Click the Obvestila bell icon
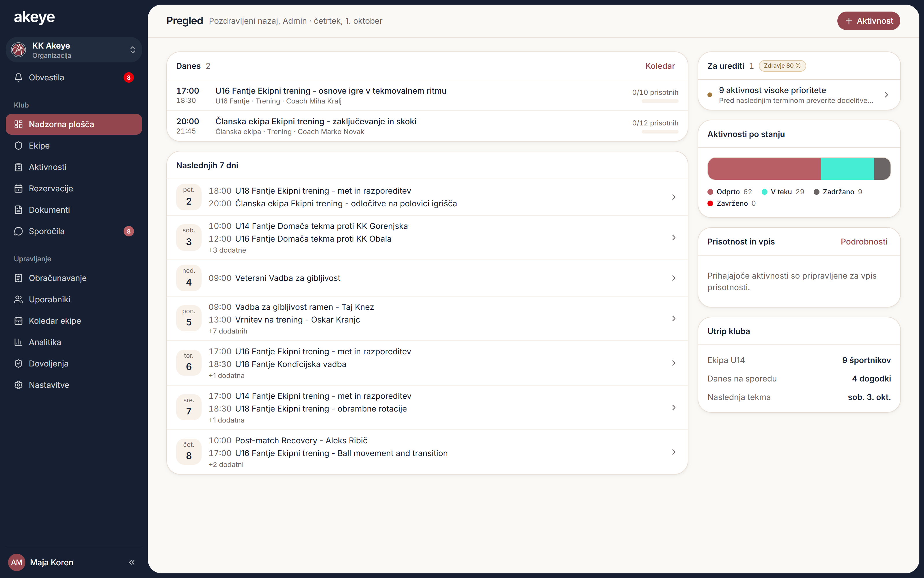Image resolution: width=924 pixels, height=578 pixels. (18, 78)
